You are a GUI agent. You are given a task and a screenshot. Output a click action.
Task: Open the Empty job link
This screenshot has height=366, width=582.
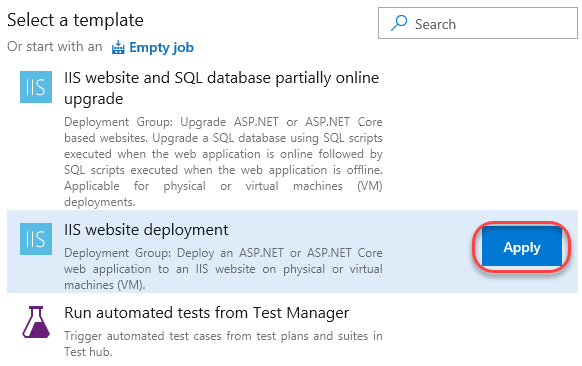[x=161, y=48]
